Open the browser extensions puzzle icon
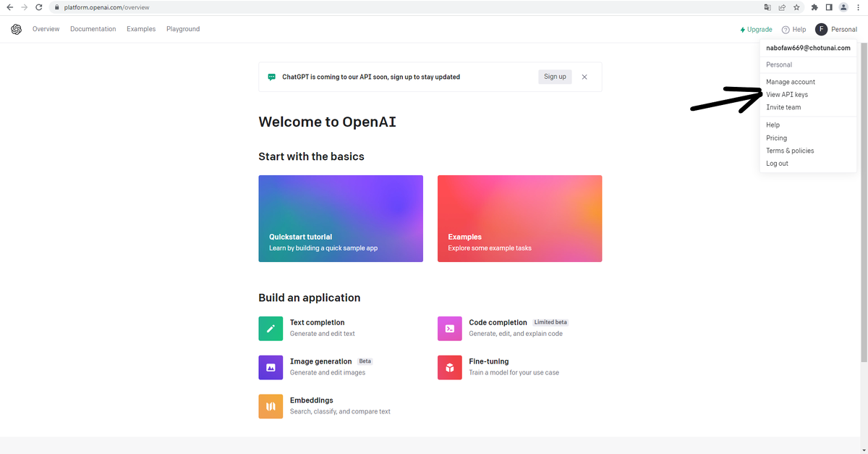Image resolution: width=868 pixels, height=454 pixels. 814,7
